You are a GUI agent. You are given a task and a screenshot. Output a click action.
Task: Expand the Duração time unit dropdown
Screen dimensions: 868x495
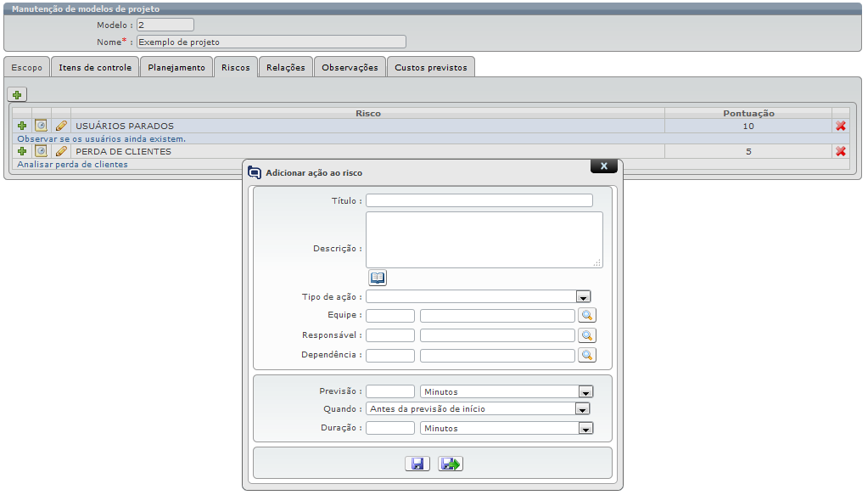[x=585, y=429]
